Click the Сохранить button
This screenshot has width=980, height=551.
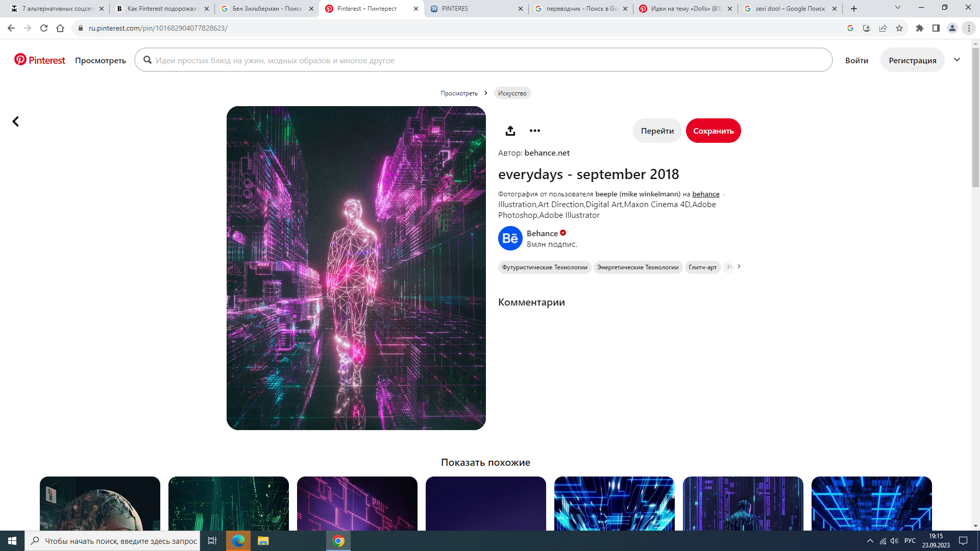pos(713,131)
